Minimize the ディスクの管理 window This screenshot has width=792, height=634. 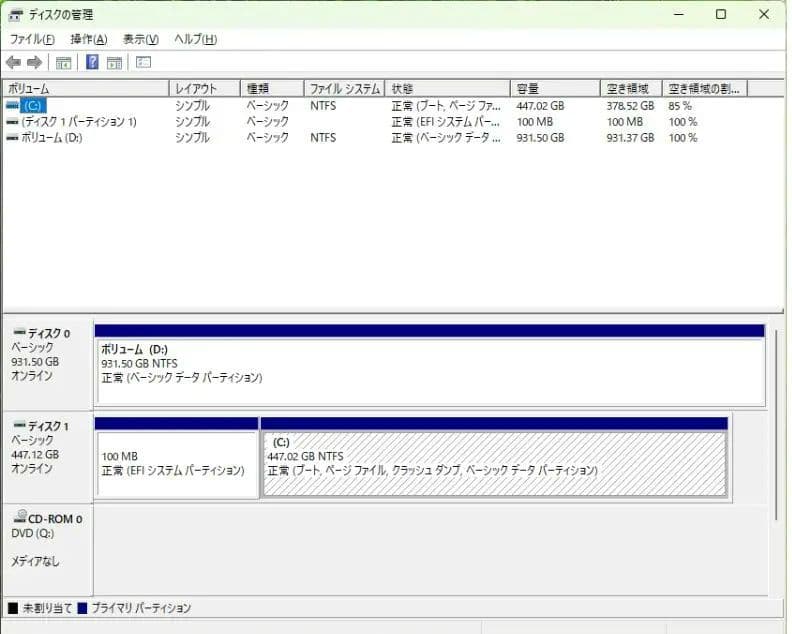tap(679, 15)
